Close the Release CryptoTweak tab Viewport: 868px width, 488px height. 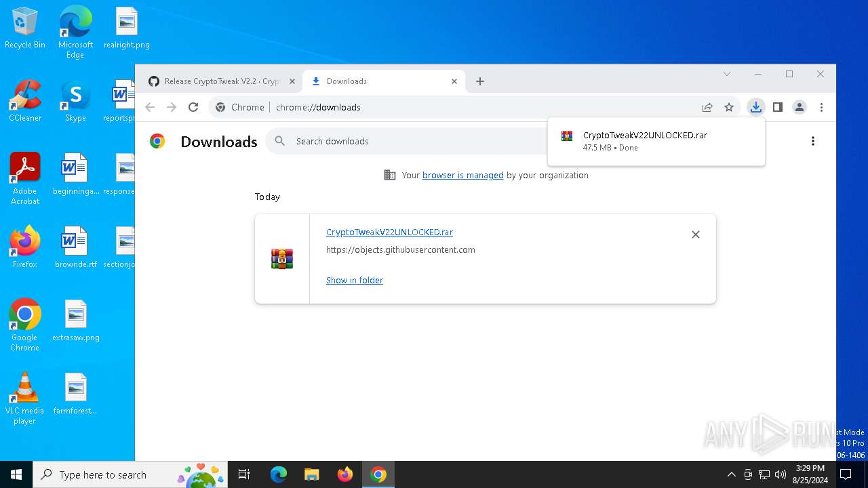[x=292, y=81]
